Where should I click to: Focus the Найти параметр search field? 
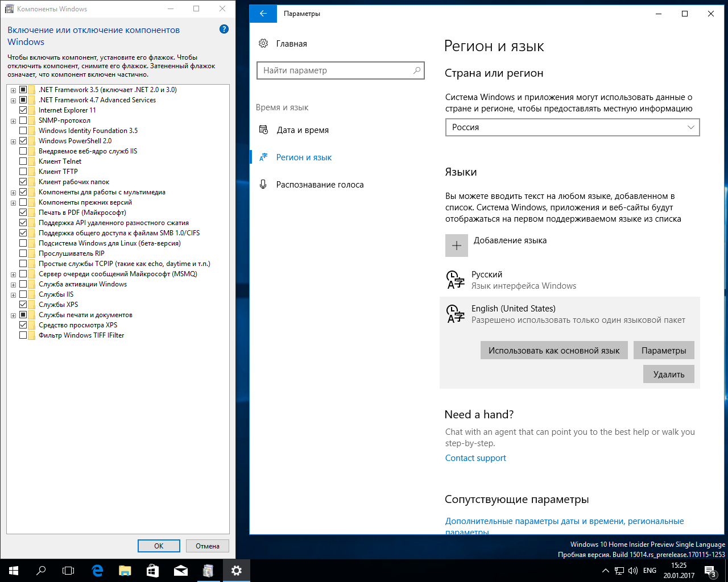coord(341,70)
